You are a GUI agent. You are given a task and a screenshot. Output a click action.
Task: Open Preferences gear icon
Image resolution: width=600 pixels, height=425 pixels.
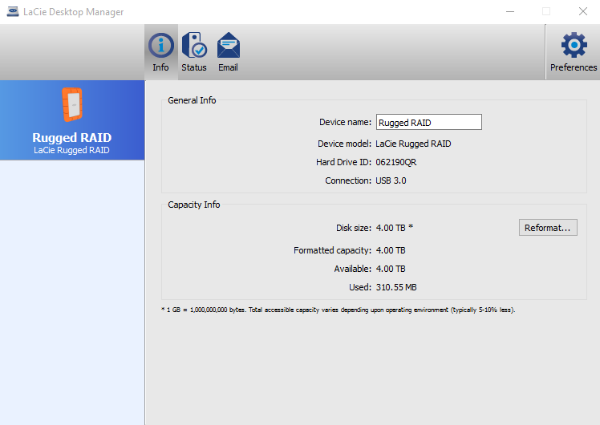pyautogui.click(x=574, y=45)
